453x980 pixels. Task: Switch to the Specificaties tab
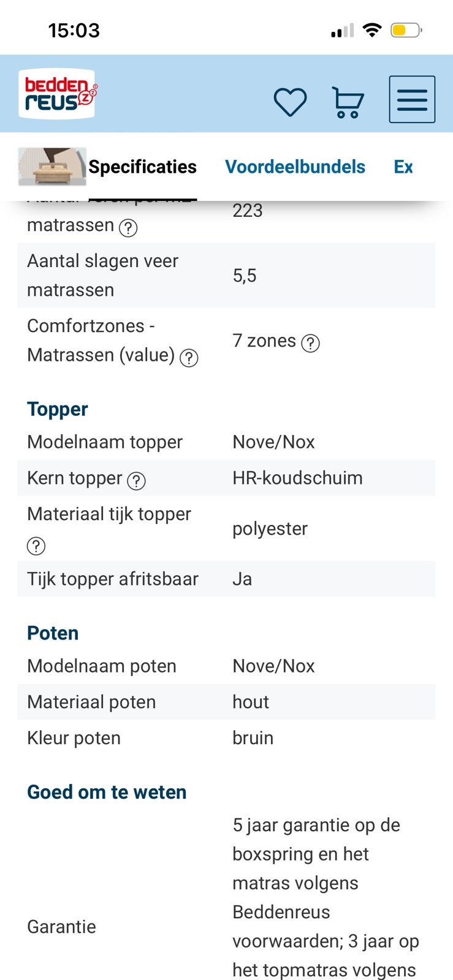142,167
